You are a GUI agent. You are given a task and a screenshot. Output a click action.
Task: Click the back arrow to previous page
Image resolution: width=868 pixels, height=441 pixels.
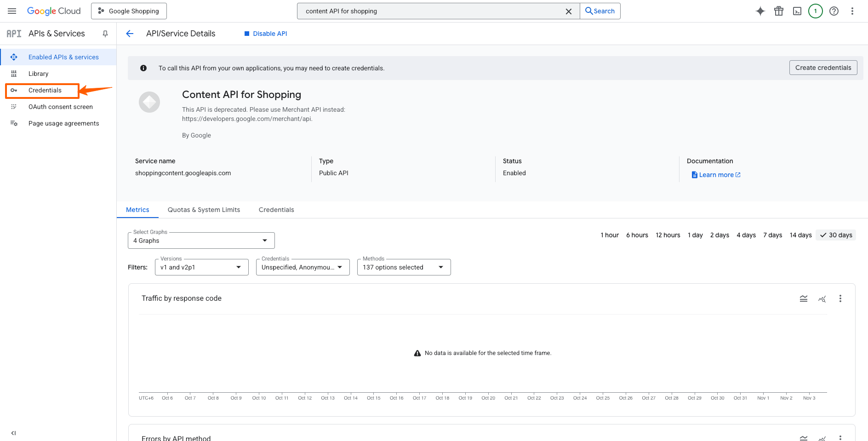130,34
